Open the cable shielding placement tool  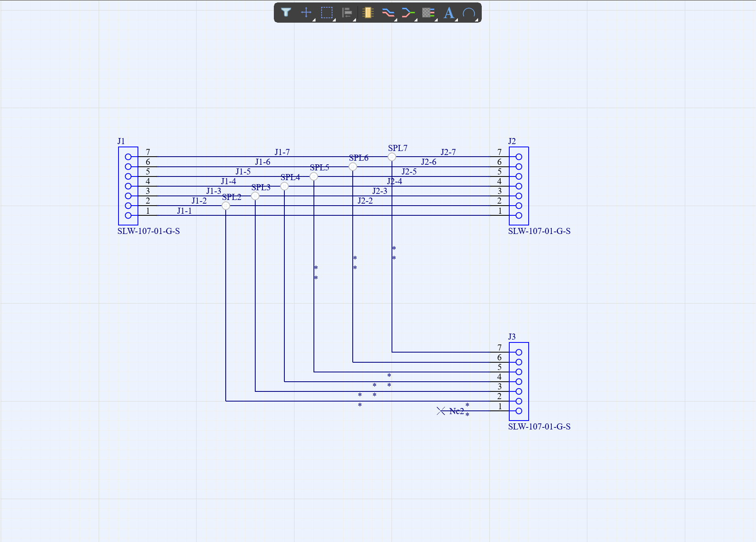pyautogui.click(x=428, y=13)
